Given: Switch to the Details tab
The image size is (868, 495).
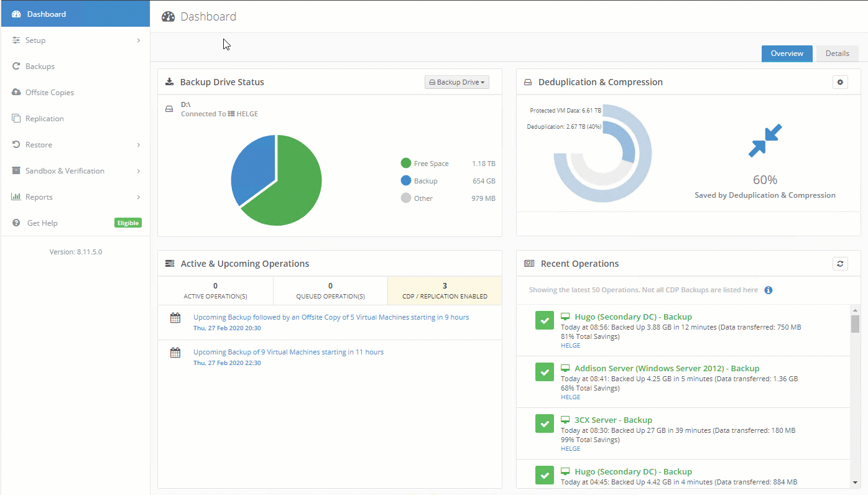Looking at the screenshot, I should [x=837, y=53].
